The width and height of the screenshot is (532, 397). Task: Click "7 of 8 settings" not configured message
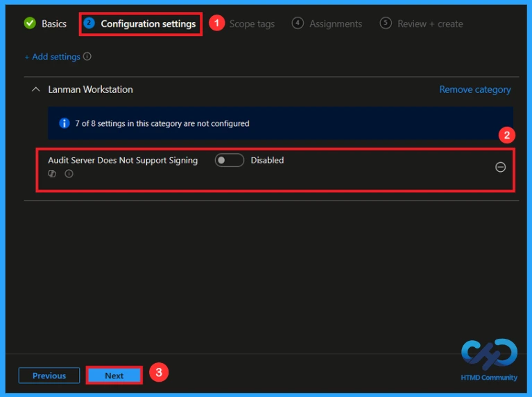tap(162, 123)
